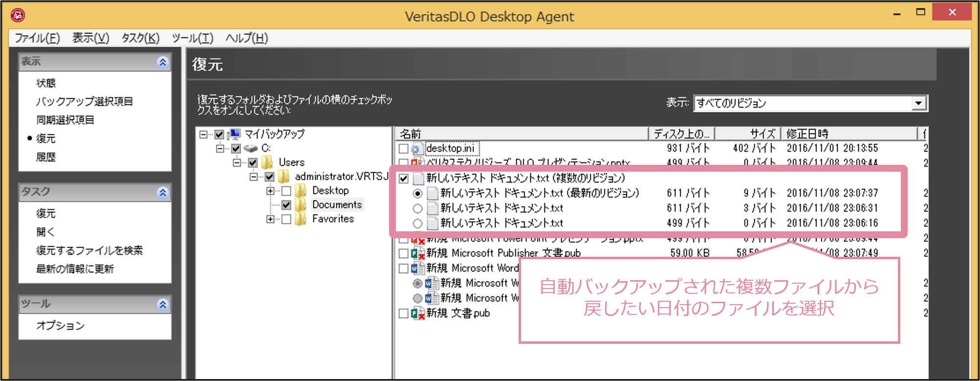Screen dimensions: 980x381
Task: Collapse the ツール panel with chevron icon
Action: click(163, 304)
